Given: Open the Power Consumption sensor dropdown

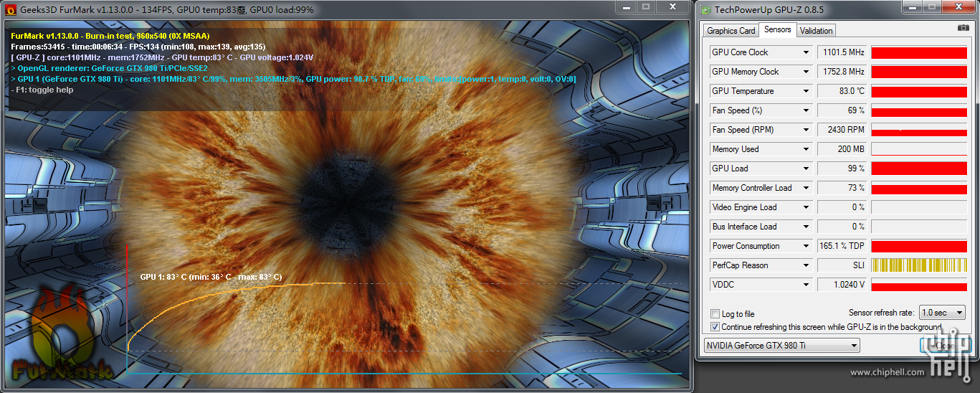Looking at the screenshot, I should [806, 246].
